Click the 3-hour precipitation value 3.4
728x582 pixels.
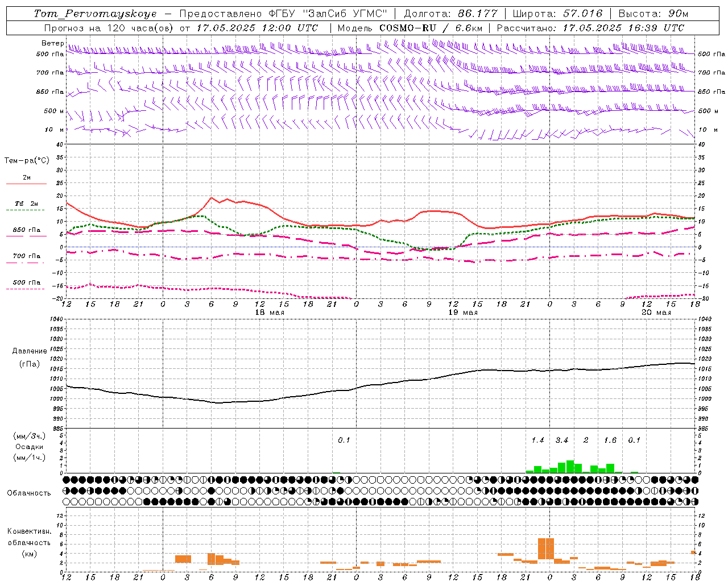pos(562,440)
